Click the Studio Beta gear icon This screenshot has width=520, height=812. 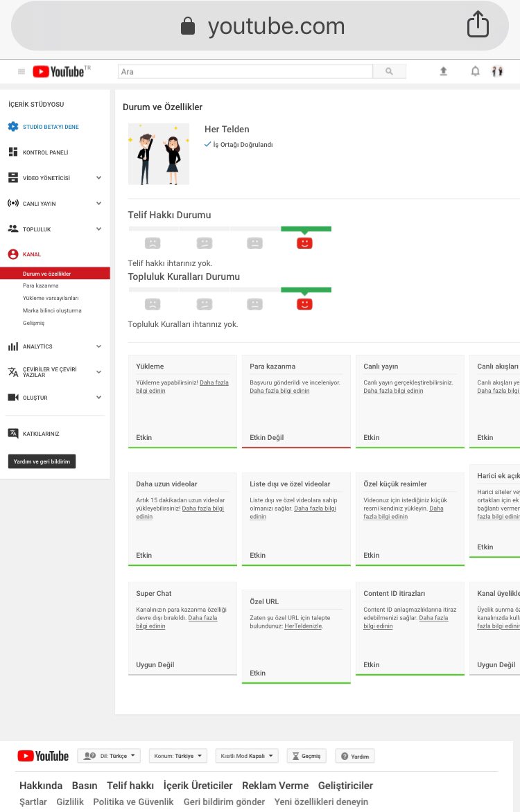[x=13, y=126]
